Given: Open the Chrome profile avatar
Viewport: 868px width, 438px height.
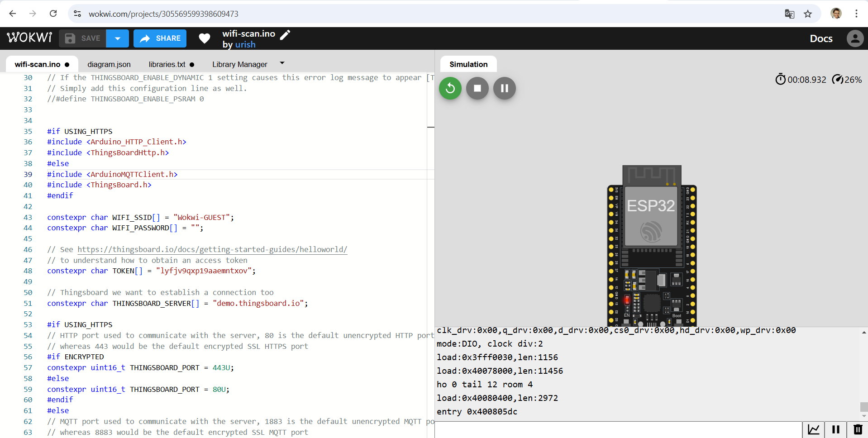Looking at the screenshot, I should click(836, 14).
